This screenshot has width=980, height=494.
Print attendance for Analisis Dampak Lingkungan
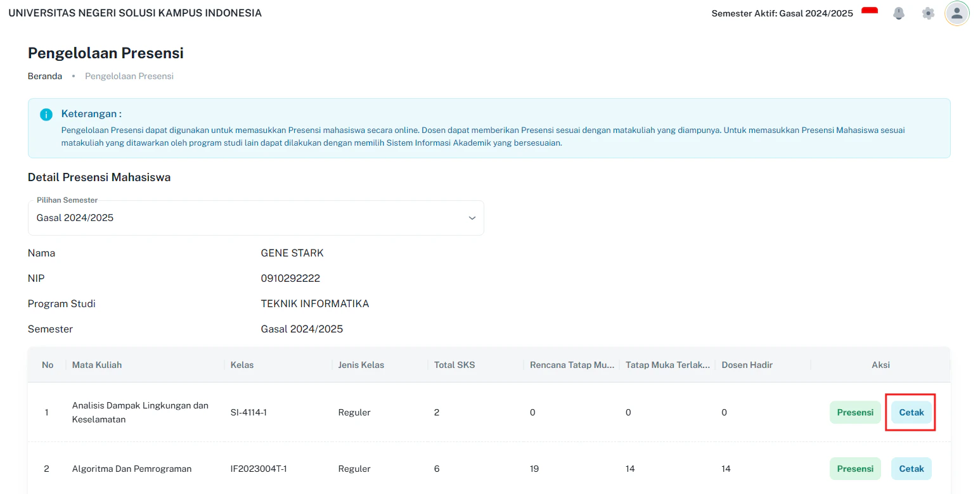click(912, 412)
